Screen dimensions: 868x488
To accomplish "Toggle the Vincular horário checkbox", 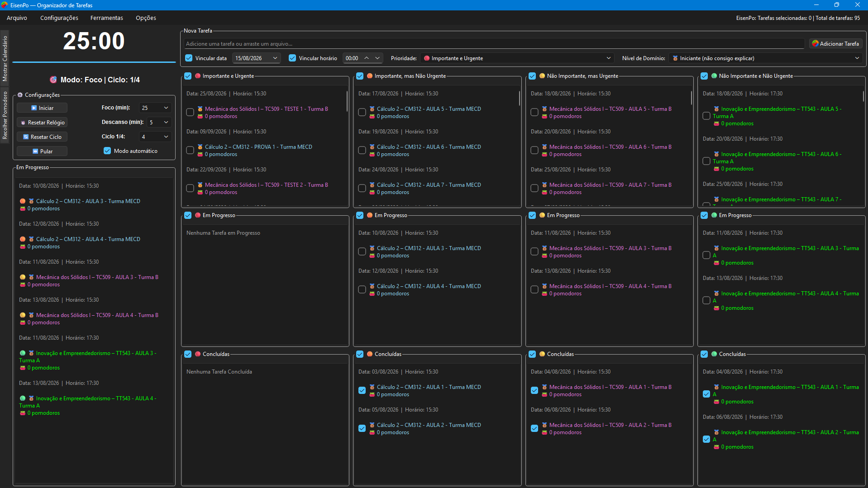I will pyautogui.click(x=292, y=58).
